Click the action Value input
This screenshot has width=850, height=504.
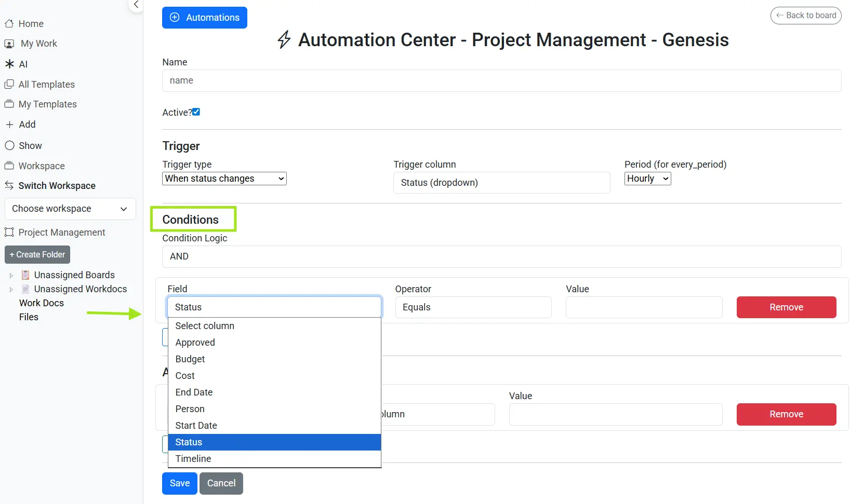click(616, 414)
